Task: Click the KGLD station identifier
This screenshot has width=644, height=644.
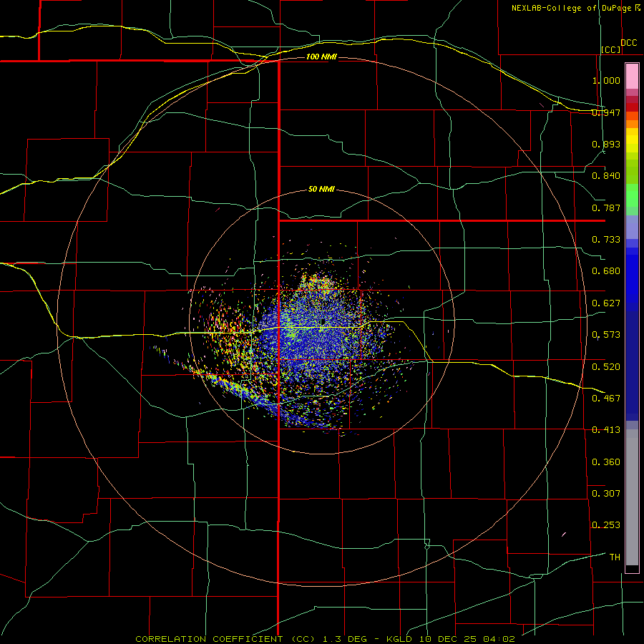Action: point(399,639)
